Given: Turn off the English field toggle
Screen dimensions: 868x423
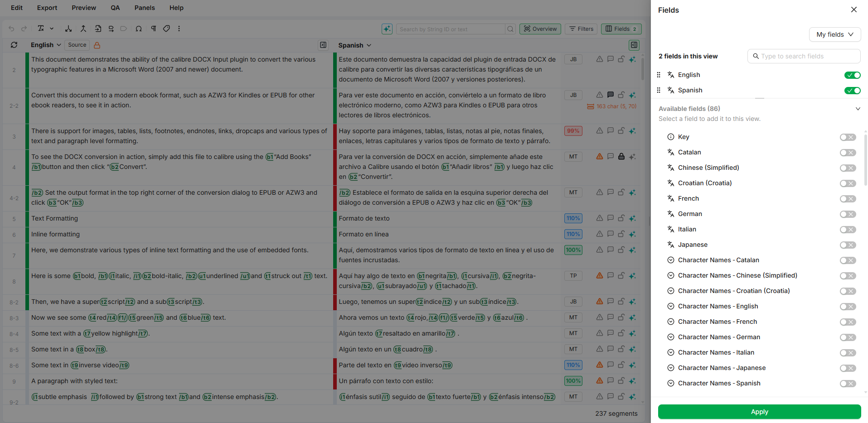Looking at the screenshot, I should (852, 75).
